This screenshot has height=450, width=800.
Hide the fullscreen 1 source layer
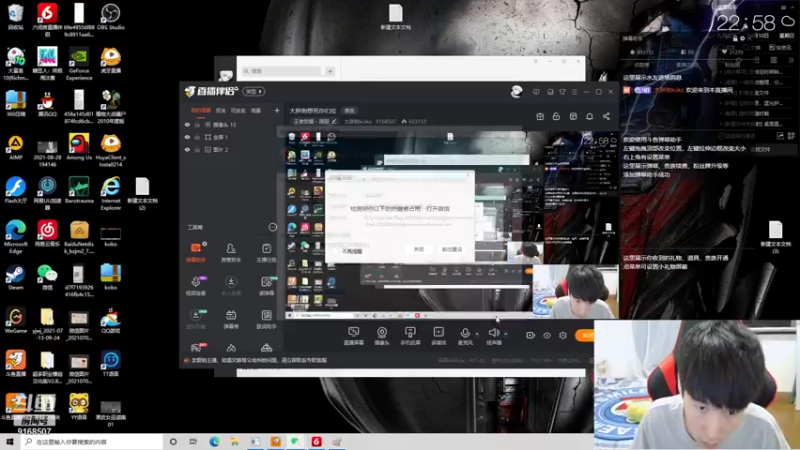187,137
